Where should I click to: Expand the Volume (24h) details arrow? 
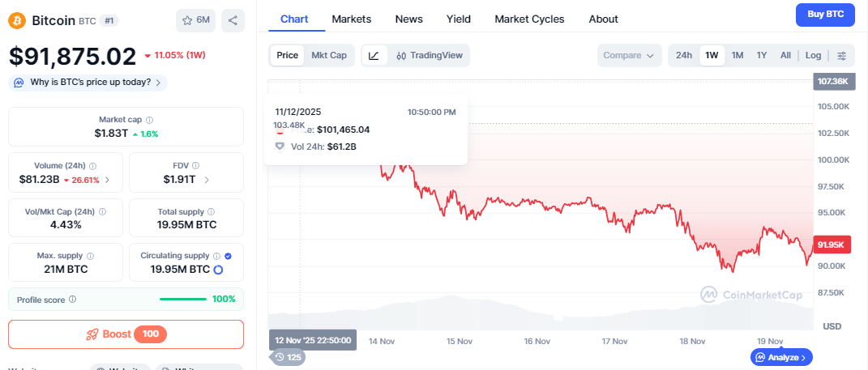point(108,180)
